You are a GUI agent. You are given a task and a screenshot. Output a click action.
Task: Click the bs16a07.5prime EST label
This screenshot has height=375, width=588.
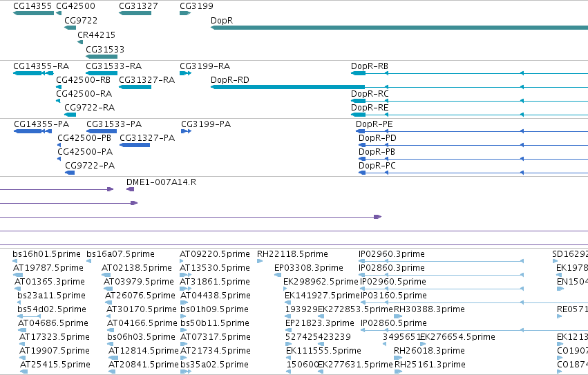[120, 254]
